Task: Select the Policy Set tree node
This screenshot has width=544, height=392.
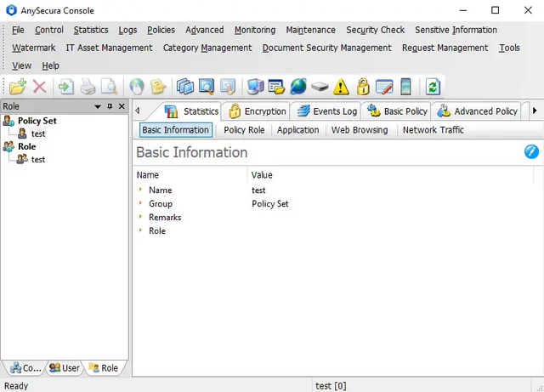Action: coord(37,121)
